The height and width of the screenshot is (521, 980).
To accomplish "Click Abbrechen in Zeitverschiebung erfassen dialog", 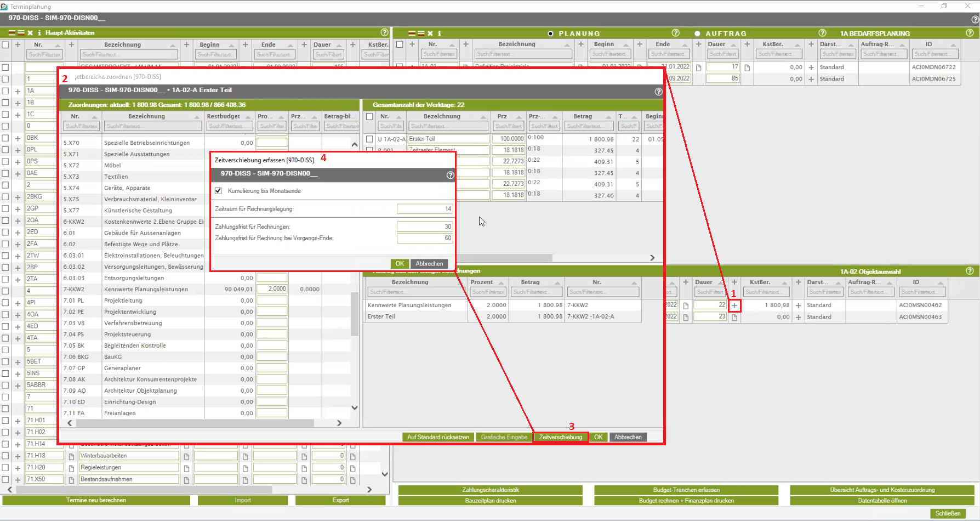I will (429, 264).
